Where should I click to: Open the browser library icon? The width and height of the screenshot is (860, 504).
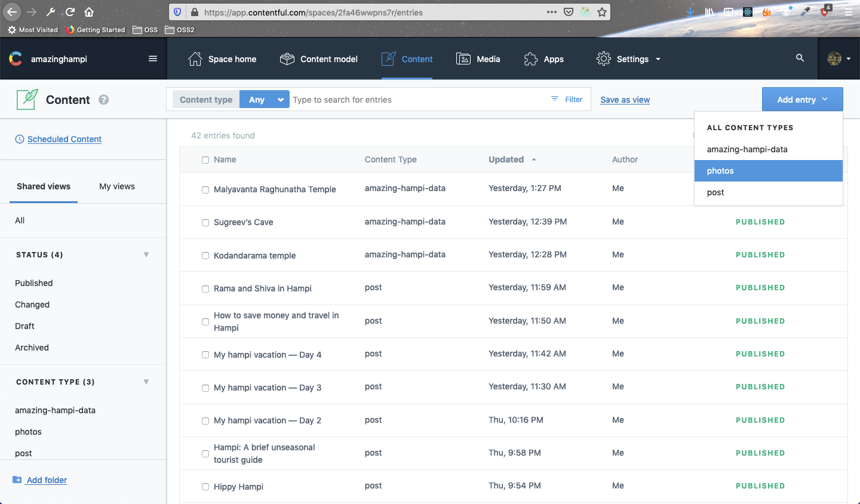pos(709,12)
